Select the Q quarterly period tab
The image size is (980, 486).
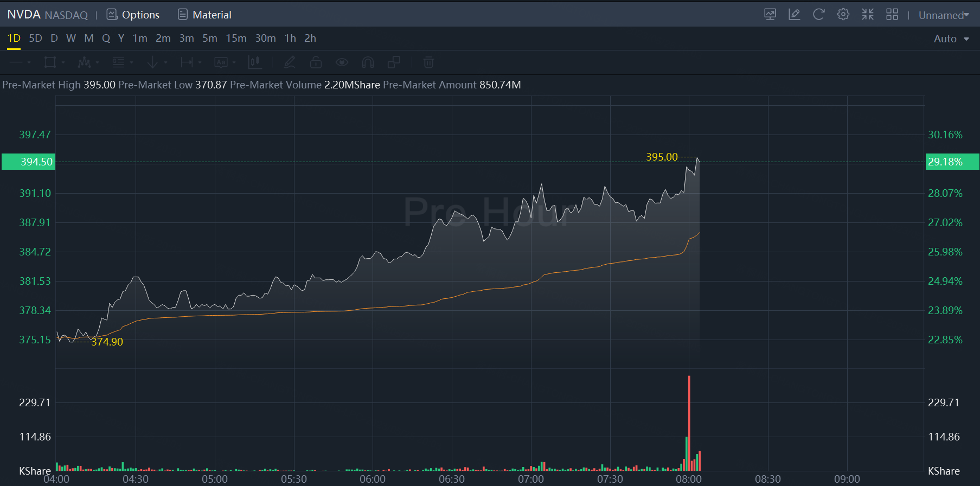(x=106, y=39)
